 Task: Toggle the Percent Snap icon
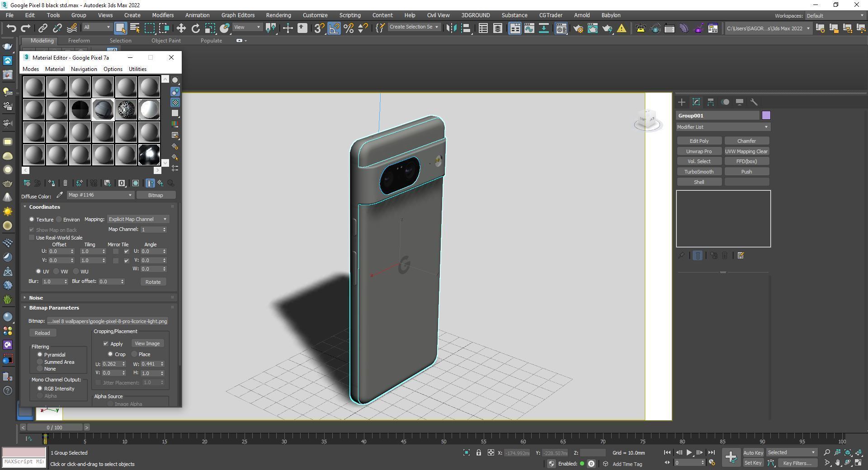(349, 28)
